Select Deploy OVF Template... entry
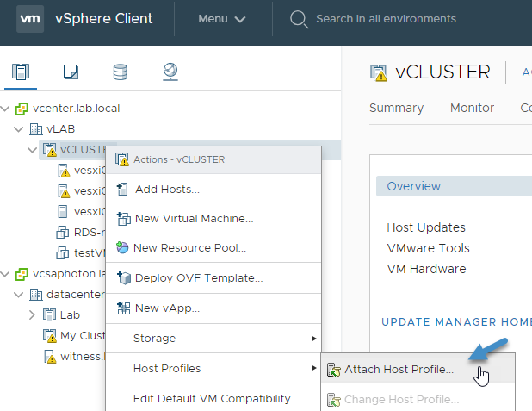Screen dimensions: 532x411 (213, 277)
